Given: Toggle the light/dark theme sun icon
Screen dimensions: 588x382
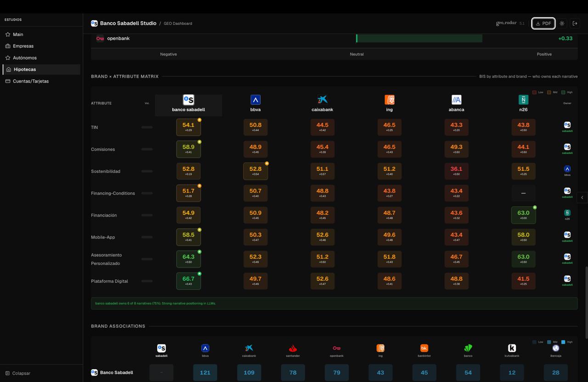Looking at the screenshot, I should point(562,23).
